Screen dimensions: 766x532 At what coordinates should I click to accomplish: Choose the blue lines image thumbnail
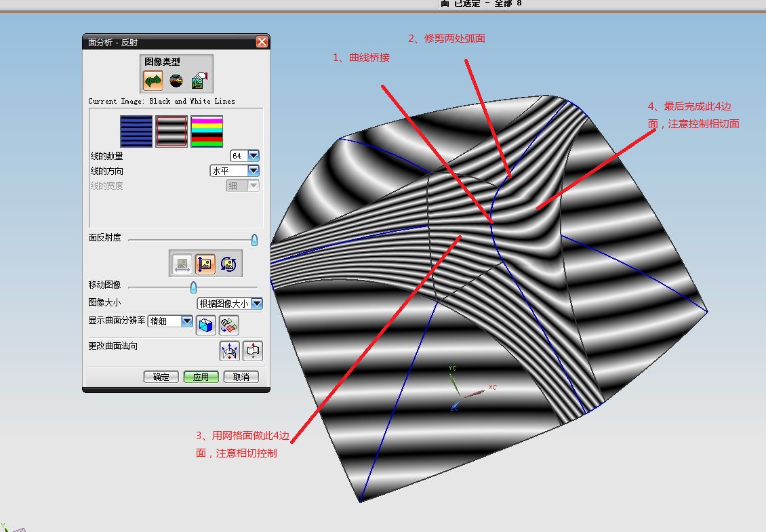pos(136,131)
